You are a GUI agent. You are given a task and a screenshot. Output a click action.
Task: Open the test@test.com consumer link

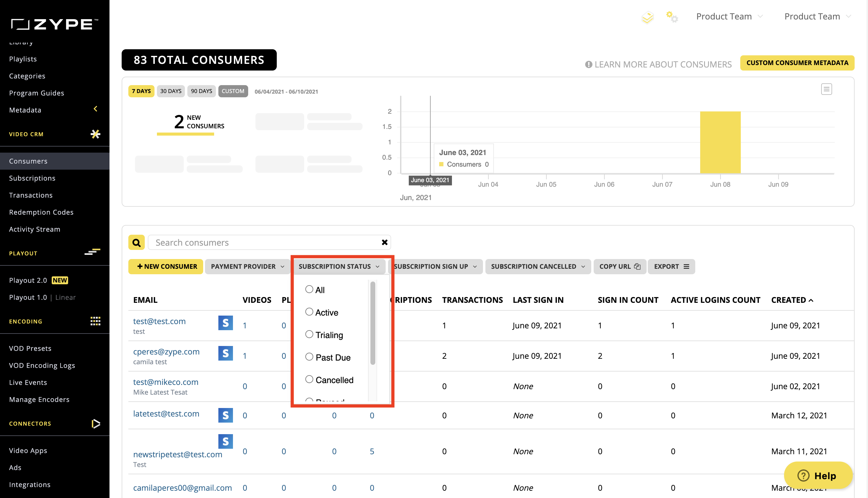[159, 321]
